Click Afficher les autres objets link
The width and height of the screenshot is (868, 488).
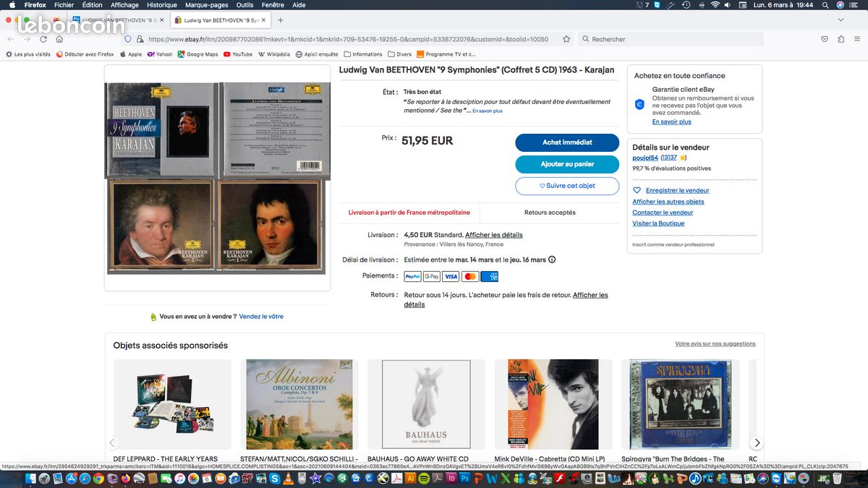pos(668,202)
